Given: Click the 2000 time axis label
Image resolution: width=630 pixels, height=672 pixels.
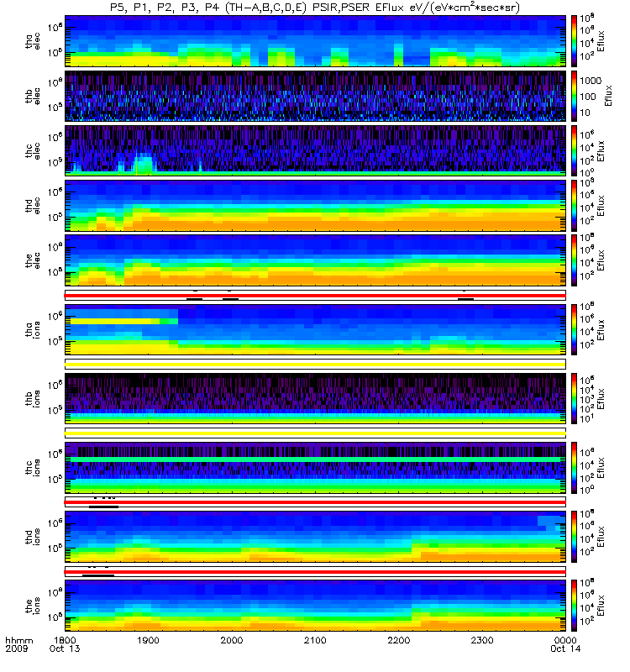Looking at the screenshot, I should [232, 640].
